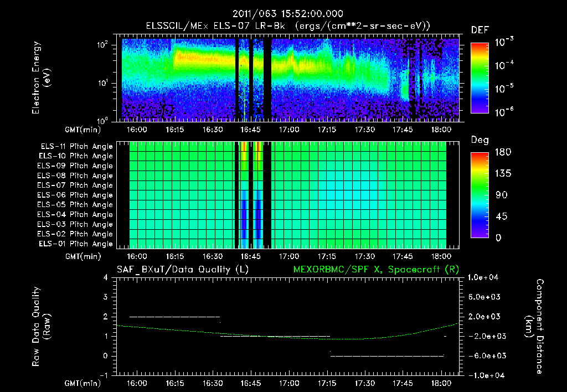Click the DEF color scale bar

click(x=480, y=78)
